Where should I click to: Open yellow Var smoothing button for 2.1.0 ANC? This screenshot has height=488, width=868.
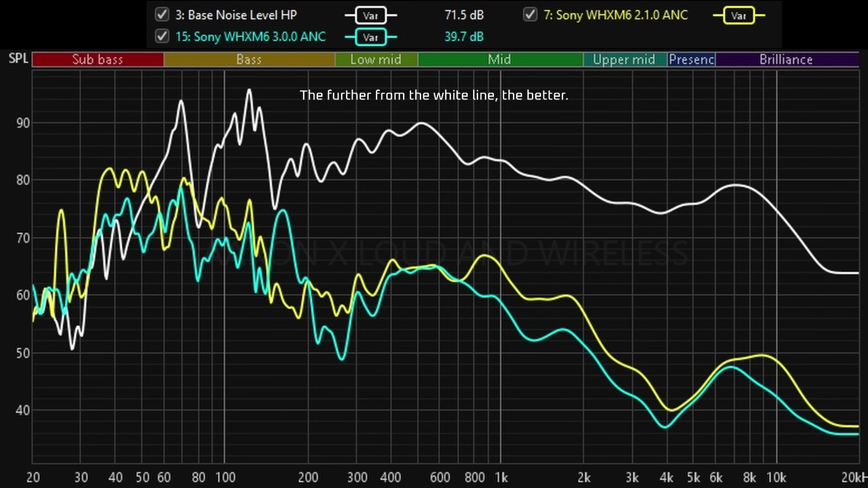pos(738,15)
